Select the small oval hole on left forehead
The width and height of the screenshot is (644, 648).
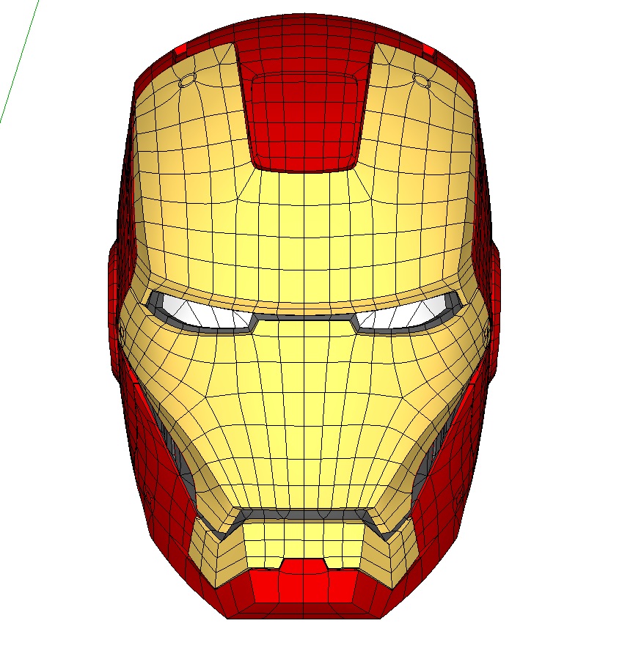[x=186, y=81]
